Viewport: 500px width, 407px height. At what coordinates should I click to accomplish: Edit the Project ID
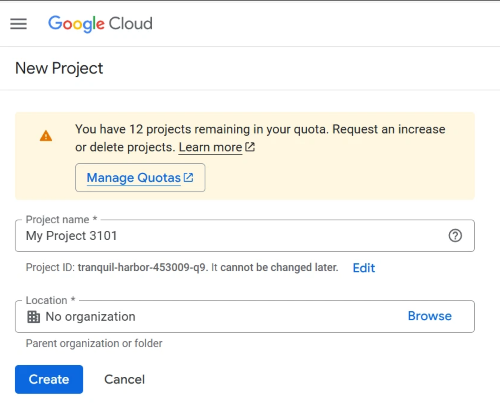(x=364, y=268)
